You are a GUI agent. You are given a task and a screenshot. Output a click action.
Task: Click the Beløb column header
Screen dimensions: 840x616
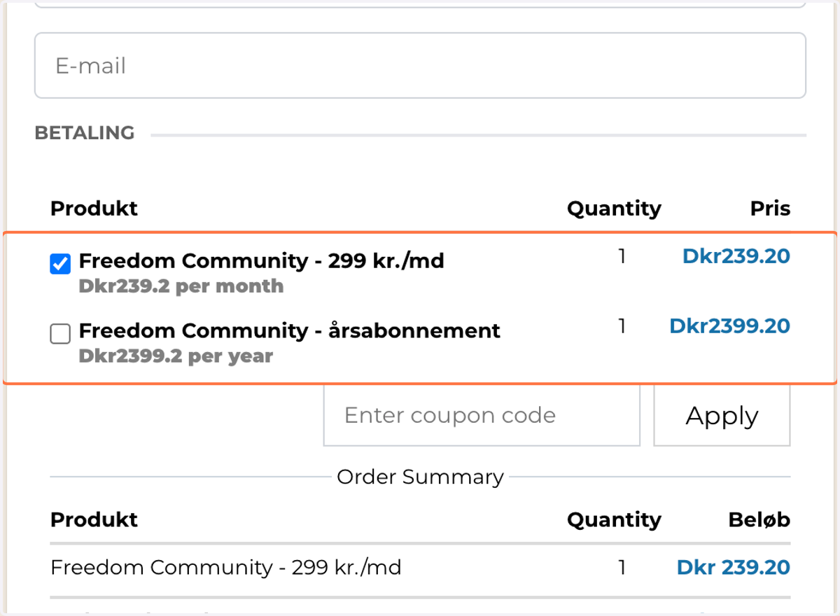pyautogui.click(x=759, y=519)
